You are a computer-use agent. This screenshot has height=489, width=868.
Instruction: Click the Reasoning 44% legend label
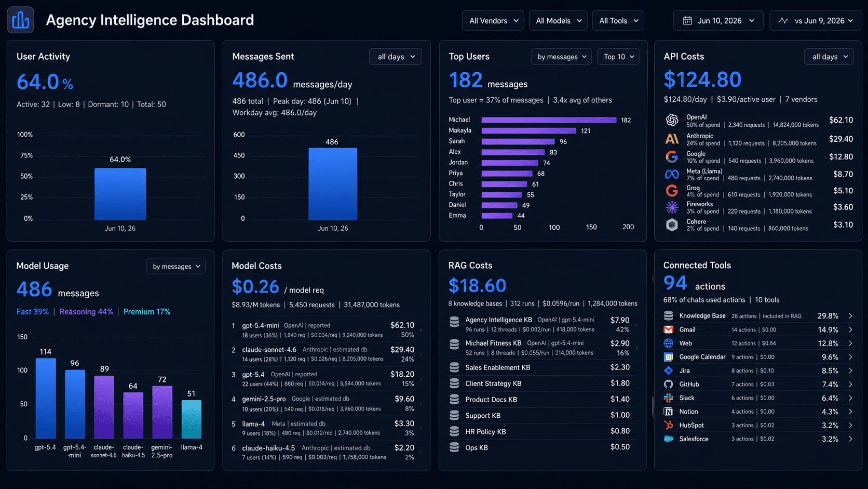(86, 312)
